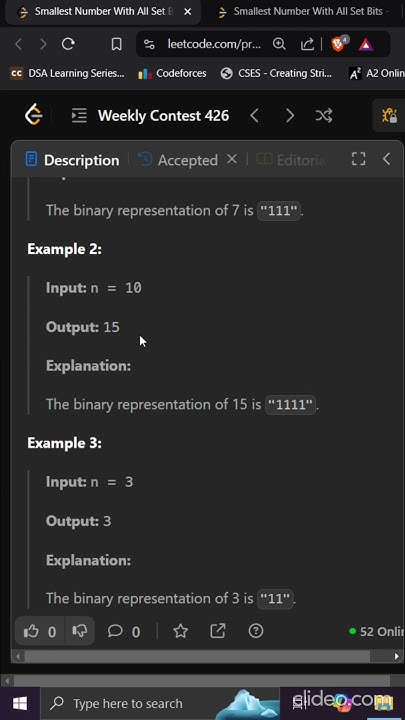Open the comments button showing 0
This screenshot has height=720, width=405.
point(124,632)
